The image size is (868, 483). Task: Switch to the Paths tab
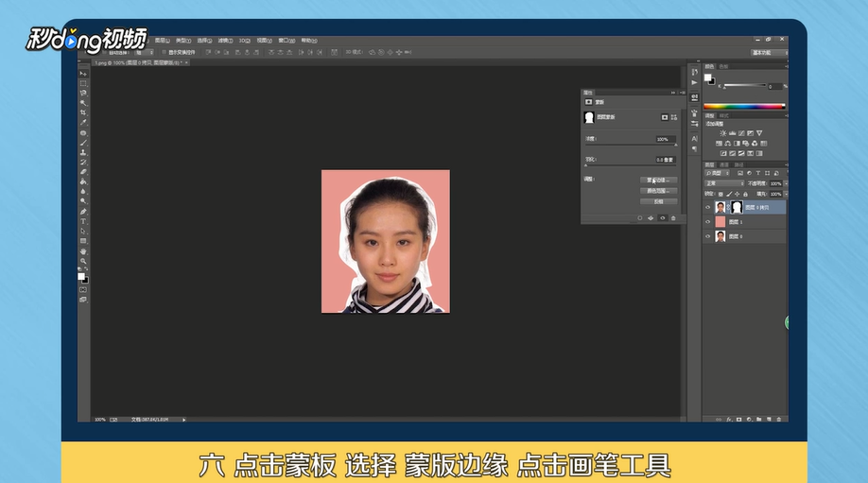pyautogui.click(x=739, y=164)
